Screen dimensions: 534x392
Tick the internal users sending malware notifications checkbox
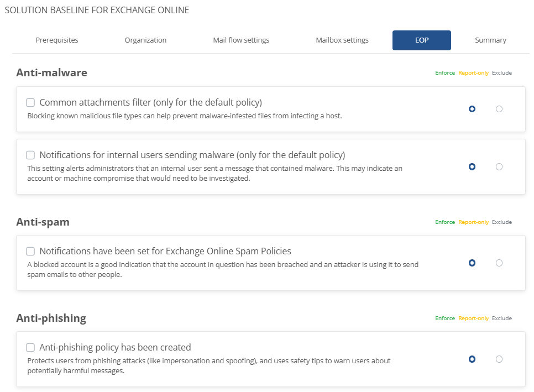[30, 155]
